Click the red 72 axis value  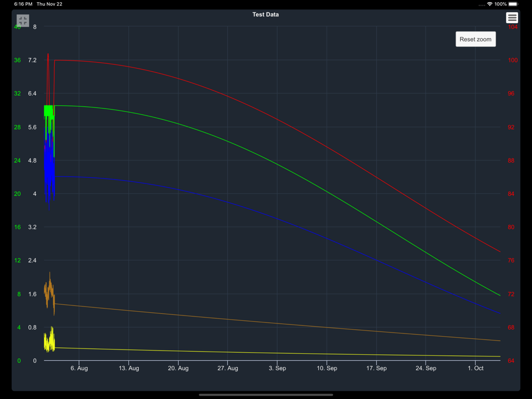coord(511,294)
